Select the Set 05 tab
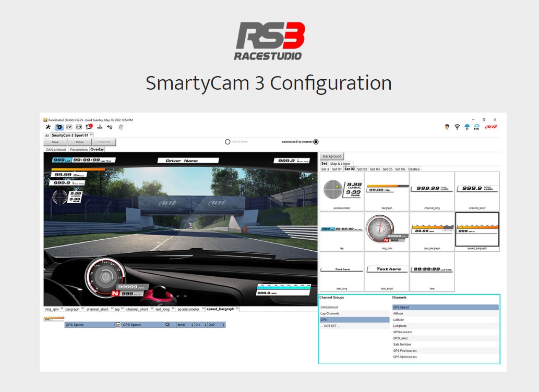Screen dimensions: 539x392 387,169
